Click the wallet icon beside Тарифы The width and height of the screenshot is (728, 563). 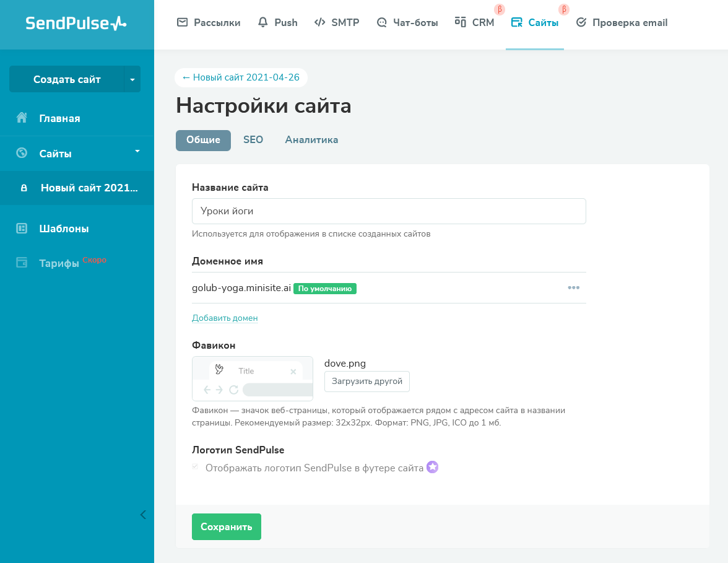tap(22, 263)
